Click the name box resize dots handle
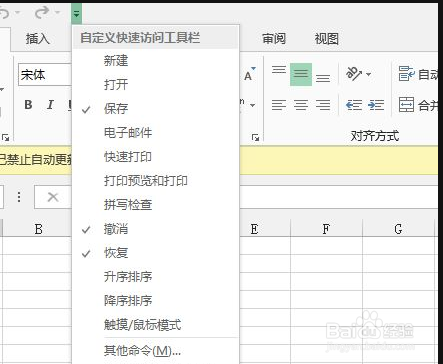The image size is (443, 364). (19, 197)
